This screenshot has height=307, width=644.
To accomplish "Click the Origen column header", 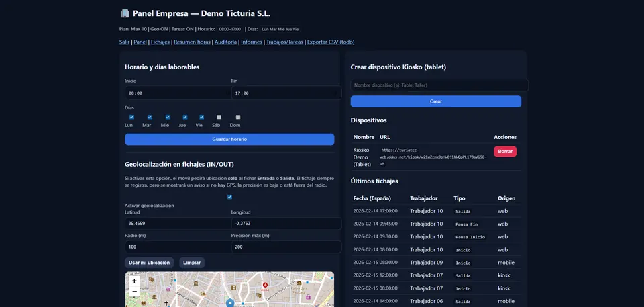I will (x=506, y=198).
